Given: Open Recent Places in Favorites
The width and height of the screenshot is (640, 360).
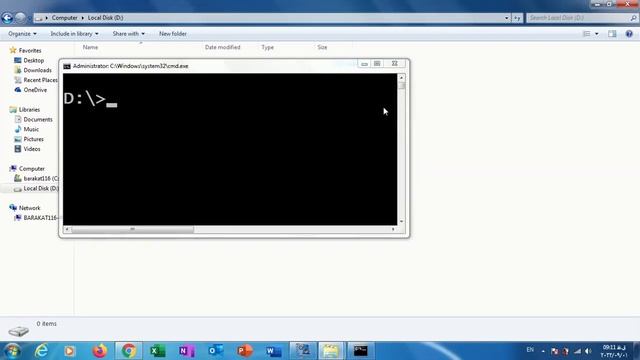Looking at the screenshot, I should click(40, 80).
